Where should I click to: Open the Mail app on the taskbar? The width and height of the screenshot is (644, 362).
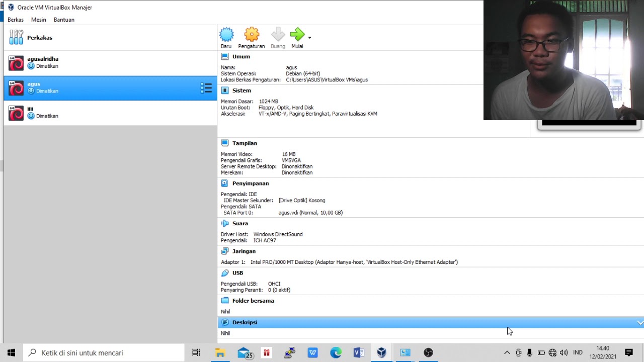pyautogui.click(x=244, y=353)
